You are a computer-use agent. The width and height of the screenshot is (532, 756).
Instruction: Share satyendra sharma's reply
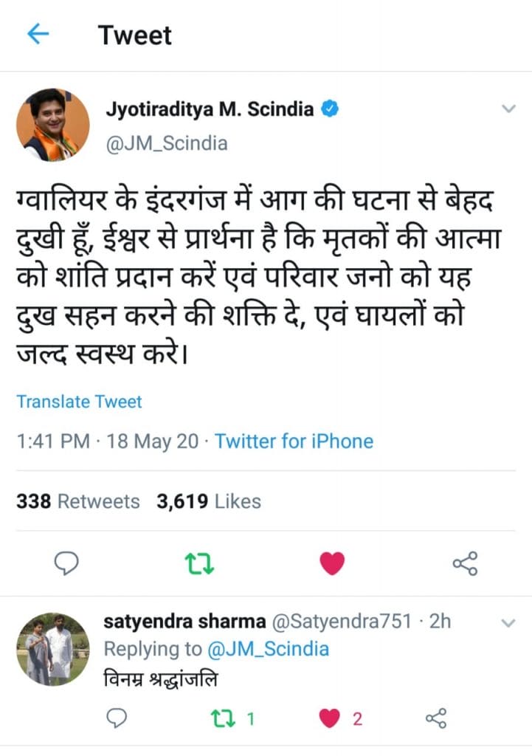point(437,718)
